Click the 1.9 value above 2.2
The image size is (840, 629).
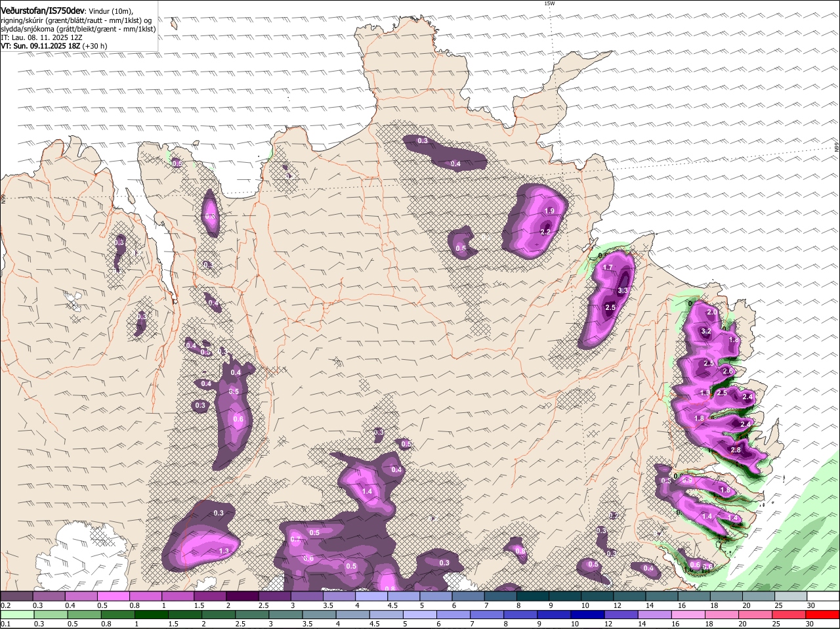pyautogui.click(x=550, y=211)
